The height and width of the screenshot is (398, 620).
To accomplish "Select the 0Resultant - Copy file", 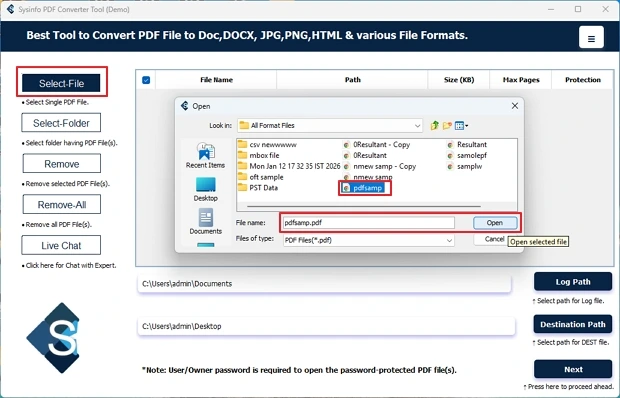I will tap(376, 145).
